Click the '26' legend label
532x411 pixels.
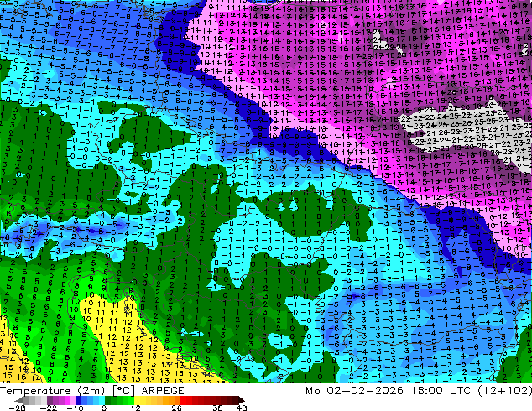pos(176,408)
